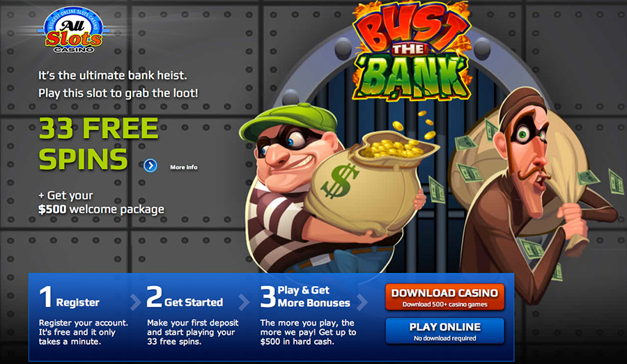This screenshot has width=627, height=364.
Task: Click the Bust The Bank game logo
Action: point(411,52)
